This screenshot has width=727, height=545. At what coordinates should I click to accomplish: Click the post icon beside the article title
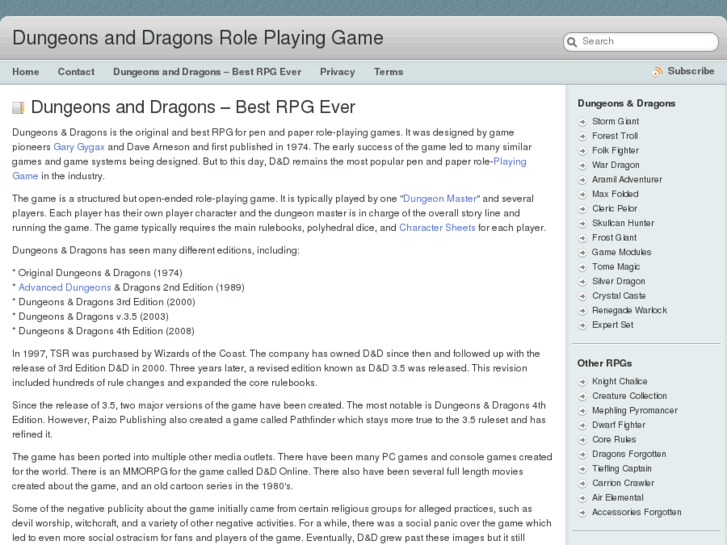[18, 108]
